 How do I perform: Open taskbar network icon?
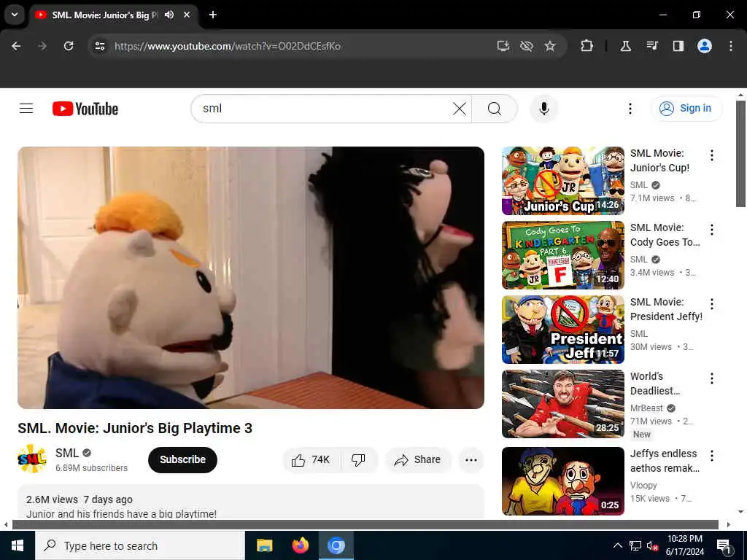[x=635, y=545]
